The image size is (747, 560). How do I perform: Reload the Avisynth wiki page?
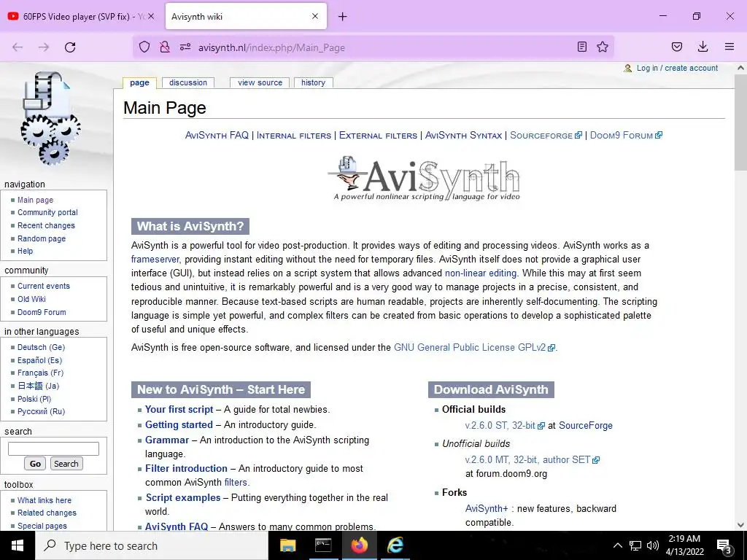point(70,47)
